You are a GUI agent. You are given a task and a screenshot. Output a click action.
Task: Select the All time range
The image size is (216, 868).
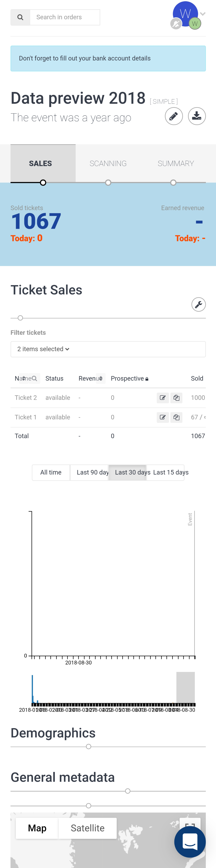51,472
